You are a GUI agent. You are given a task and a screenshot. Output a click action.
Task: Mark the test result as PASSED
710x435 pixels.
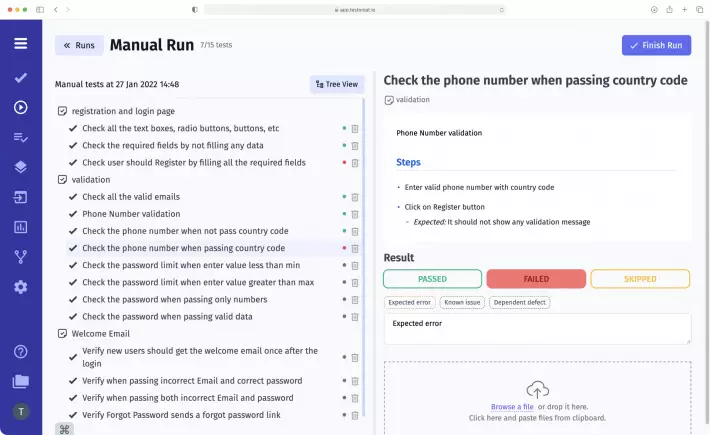(x=432, y=279)
